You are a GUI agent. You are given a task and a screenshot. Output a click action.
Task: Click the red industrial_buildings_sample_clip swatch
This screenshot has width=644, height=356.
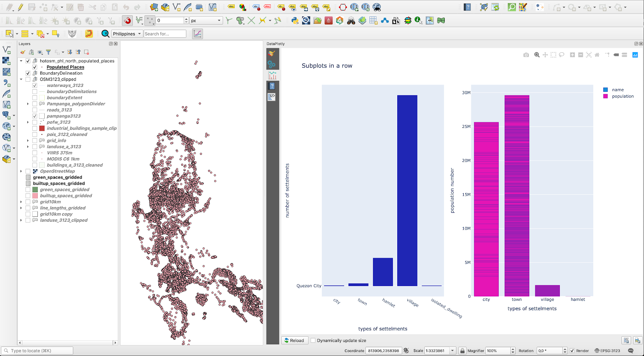click(x=42, y=128)
